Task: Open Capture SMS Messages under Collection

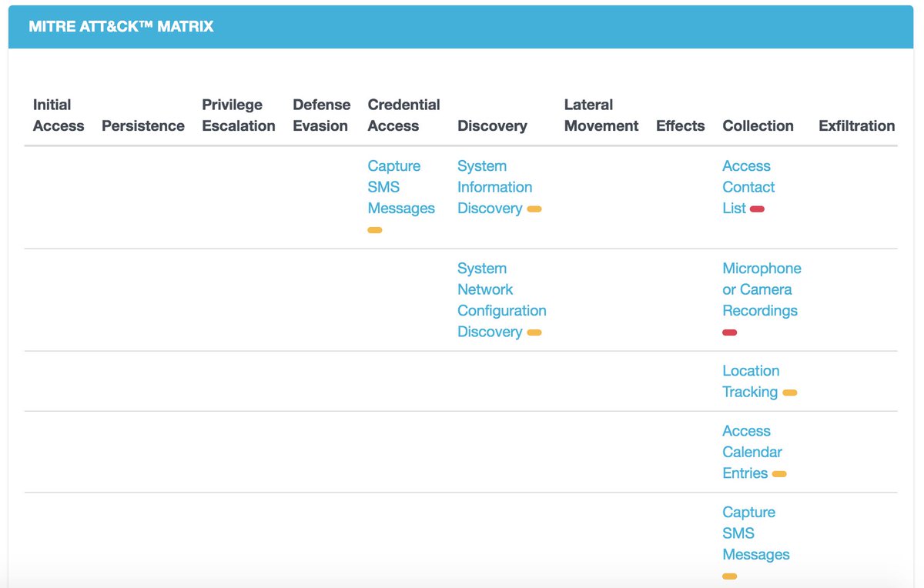Action: click(x=756, y=533)
